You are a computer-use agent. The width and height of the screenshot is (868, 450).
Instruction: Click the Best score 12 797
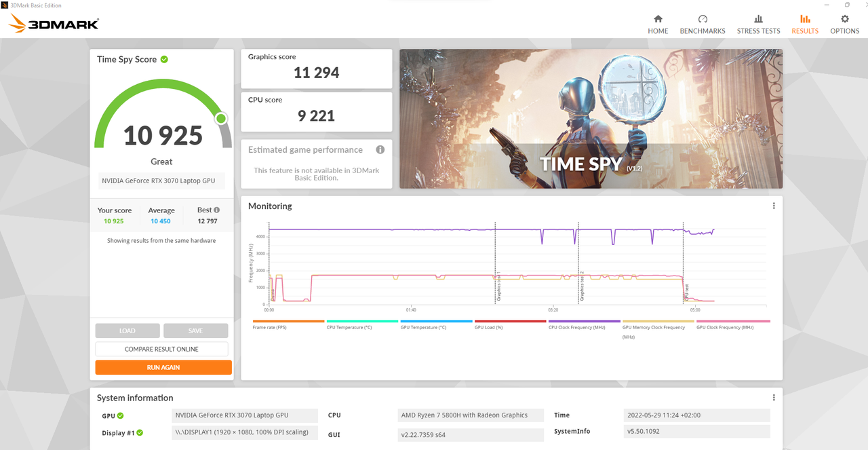[x=208, y=221]
